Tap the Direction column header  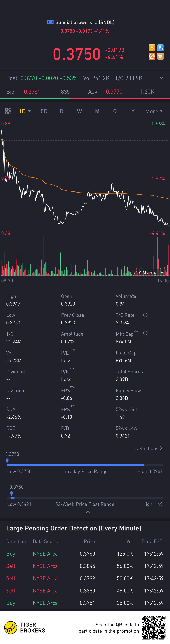click(x=16, y=541)
